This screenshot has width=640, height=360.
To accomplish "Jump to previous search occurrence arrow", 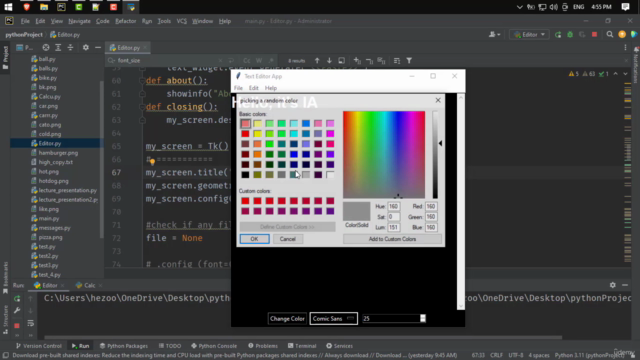I will tap(317, 60).
